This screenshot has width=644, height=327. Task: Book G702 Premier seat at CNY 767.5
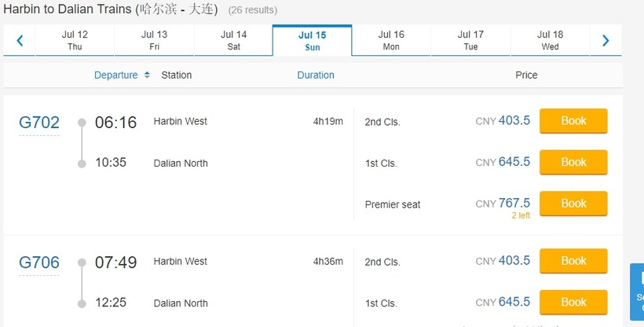573,204
